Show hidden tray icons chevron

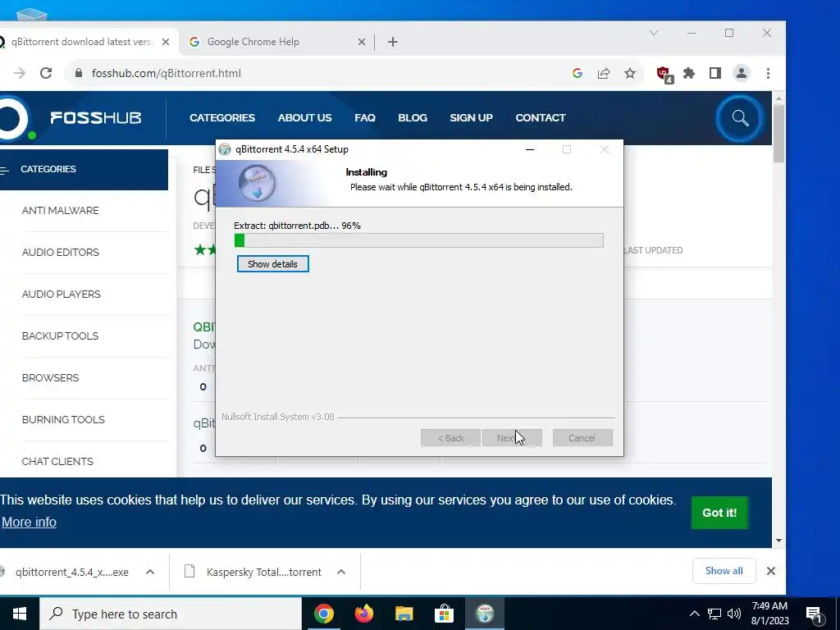pyautogui.click(x=694, y=614)
